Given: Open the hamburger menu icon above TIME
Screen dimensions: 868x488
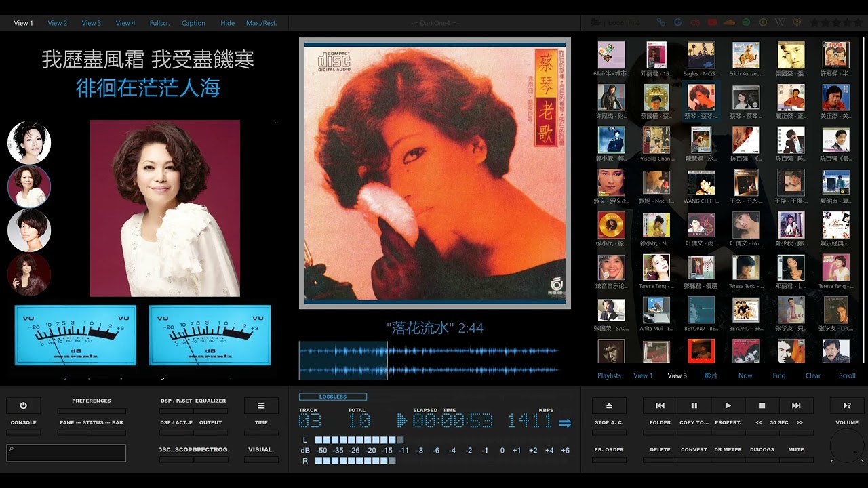Looking at the screenshot, I should (261, 405).
